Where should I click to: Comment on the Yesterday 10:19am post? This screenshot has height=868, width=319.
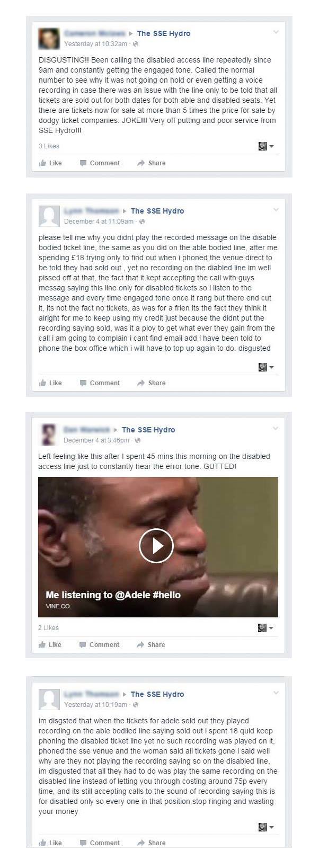100,843
